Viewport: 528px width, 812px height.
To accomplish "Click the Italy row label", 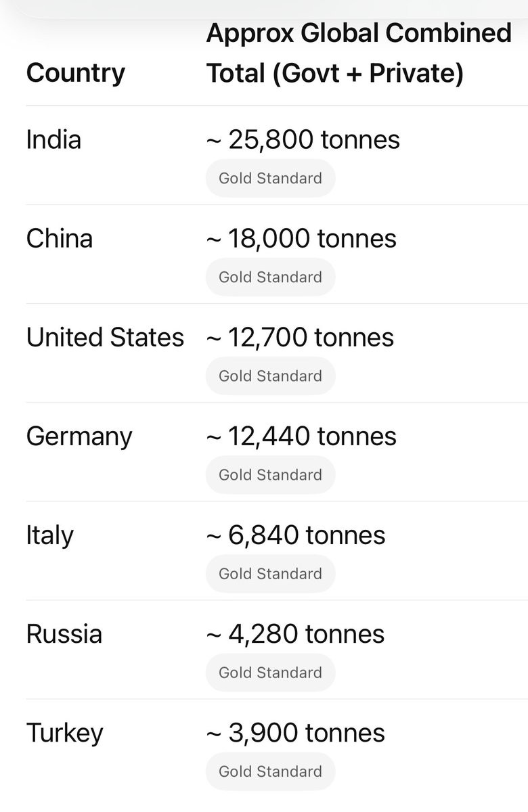I will [49, 535].
